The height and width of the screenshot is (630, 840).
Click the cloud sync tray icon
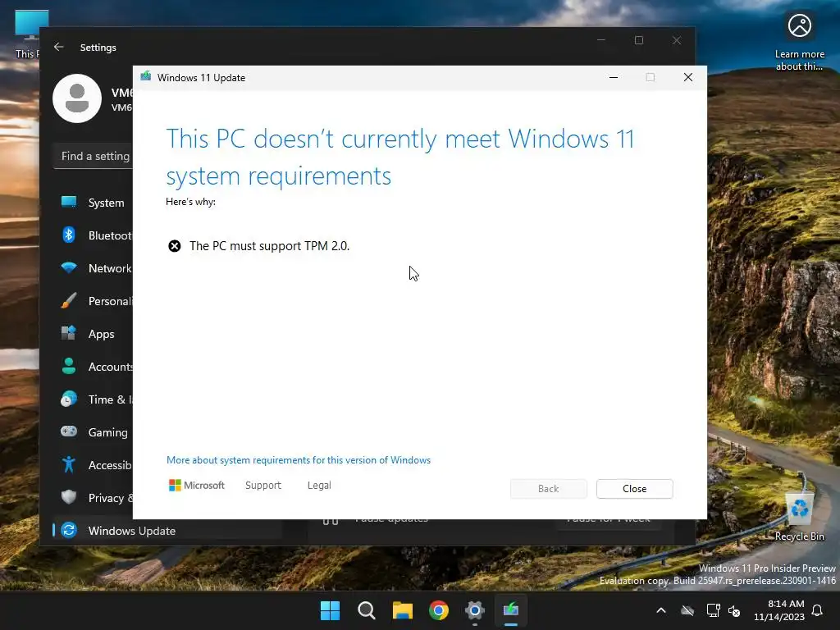687,610
